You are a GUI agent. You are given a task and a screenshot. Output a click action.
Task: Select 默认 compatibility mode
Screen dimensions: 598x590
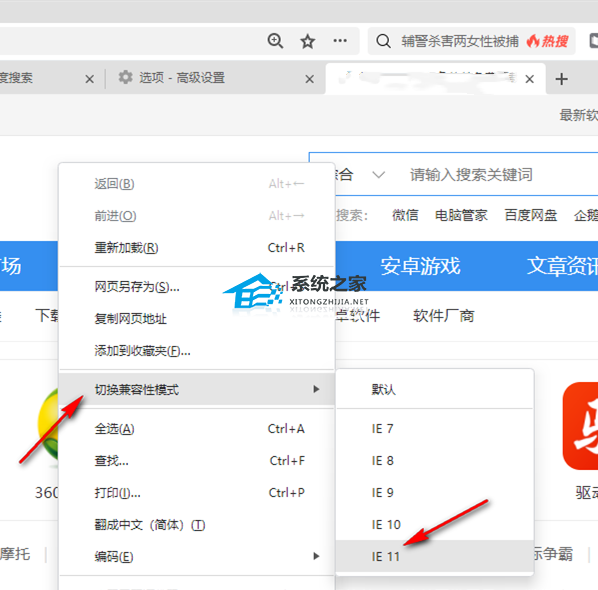(434, 389)
